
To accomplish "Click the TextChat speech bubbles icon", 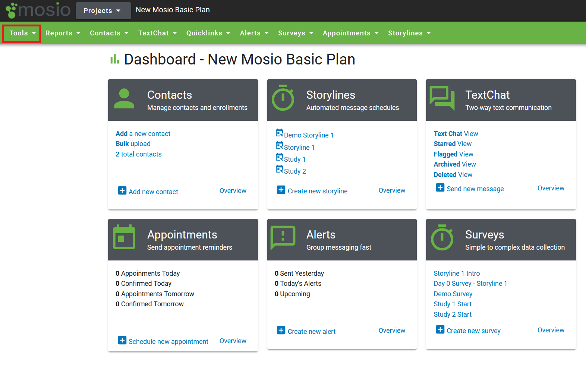I will [x=442, y=98].
